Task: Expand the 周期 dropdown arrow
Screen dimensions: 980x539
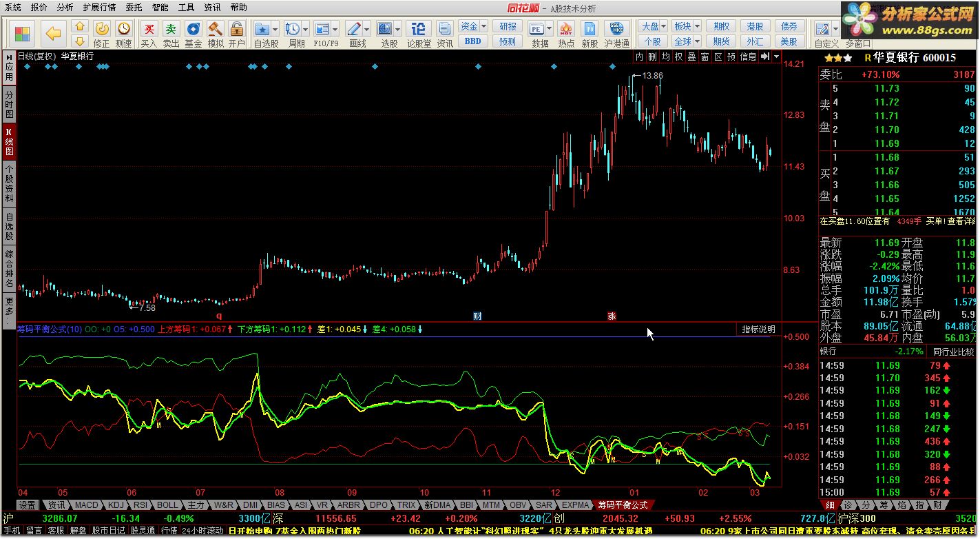Action: point(305,29)
